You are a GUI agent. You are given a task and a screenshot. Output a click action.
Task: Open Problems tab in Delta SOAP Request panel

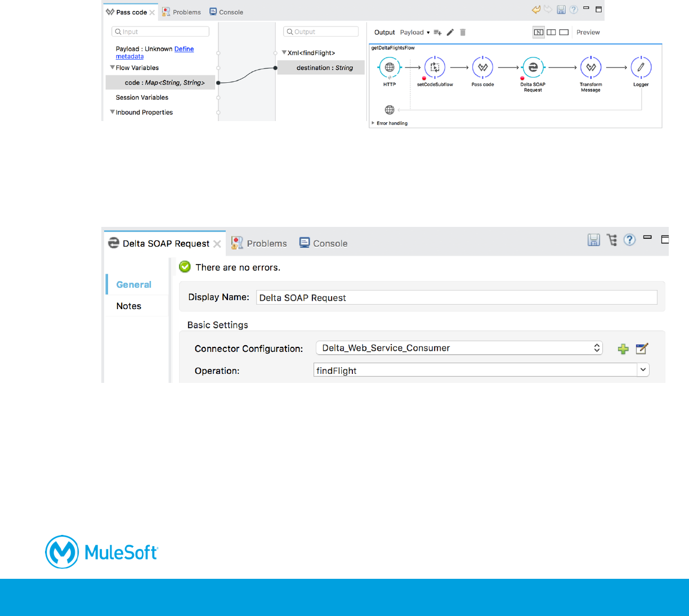click(x=260, y=243)
